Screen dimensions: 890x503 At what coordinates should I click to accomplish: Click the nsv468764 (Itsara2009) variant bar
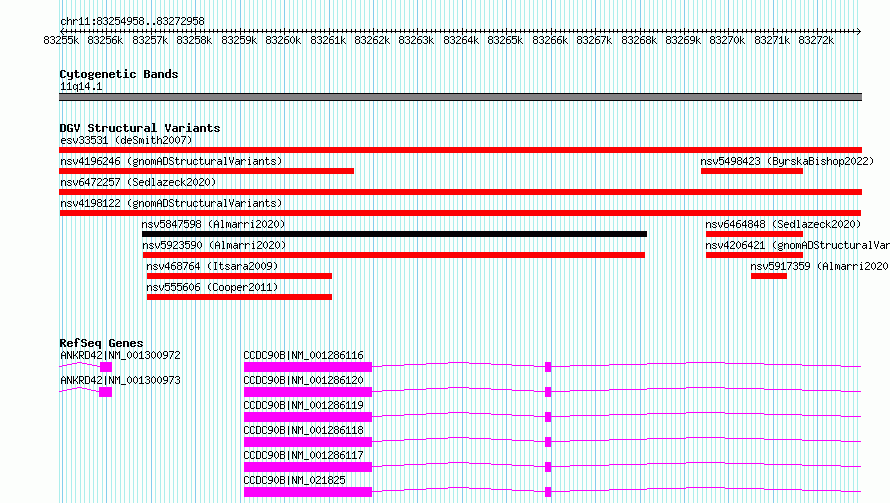point(240,276)
